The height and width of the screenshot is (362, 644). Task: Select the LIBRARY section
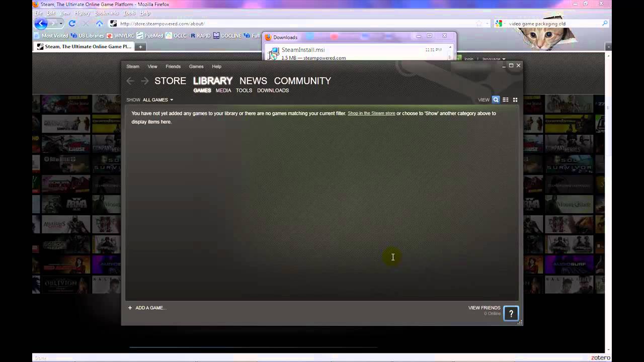tap(213, 81)
